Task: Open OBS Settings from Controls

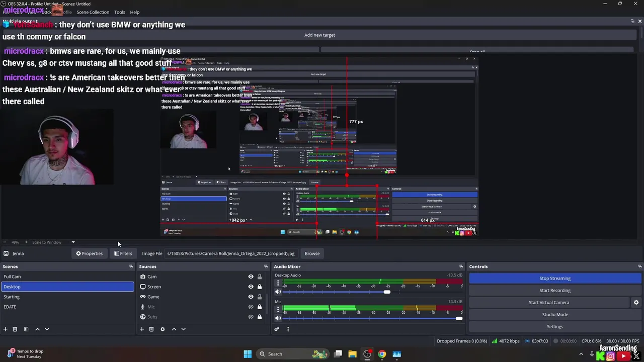Action: coord(555,327)
